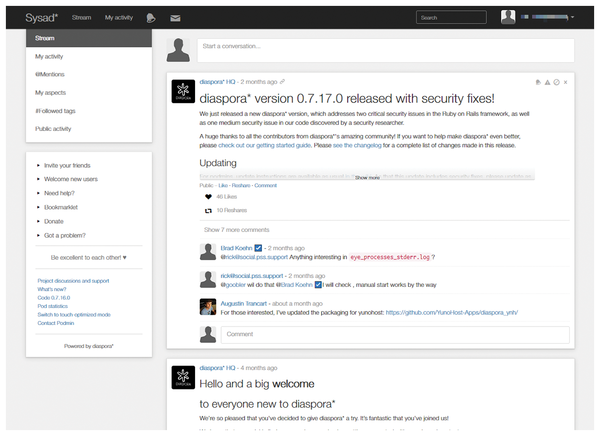Image resolution: width=600 pixels, height=436 pixels.
Task: Open 4 months ago timestamp link
Action: 259,368
